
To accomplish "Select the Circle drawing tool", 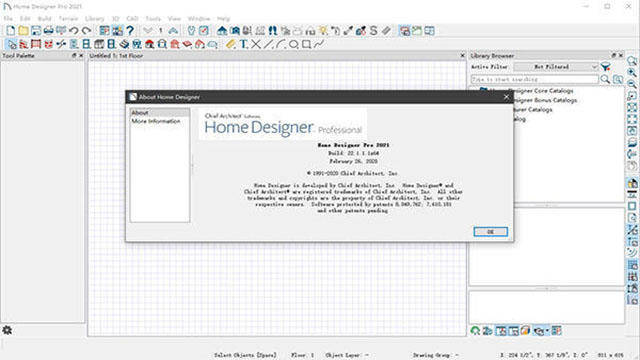I will click(x=293, y=44).
